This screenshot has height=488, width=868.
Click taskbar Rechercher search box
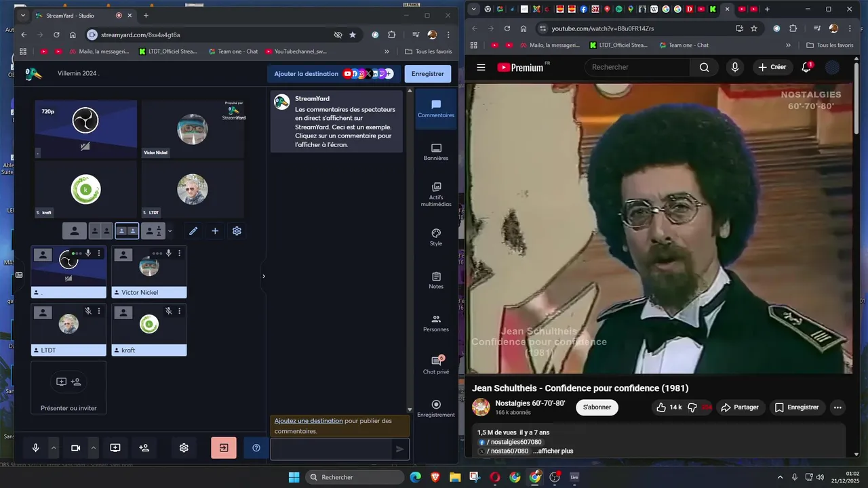[x=355, y=477]
